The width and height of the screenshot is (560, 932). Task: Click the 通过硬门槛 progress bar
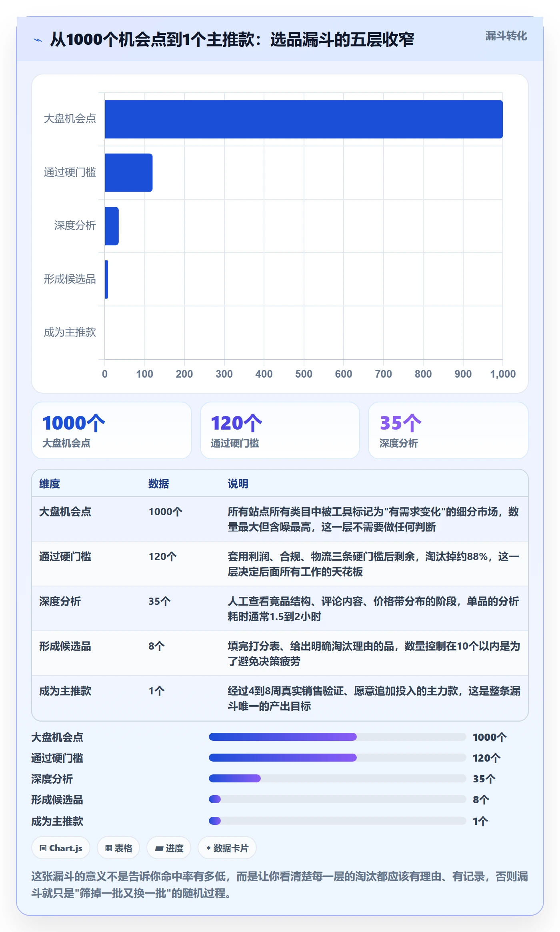click(337, 758)
